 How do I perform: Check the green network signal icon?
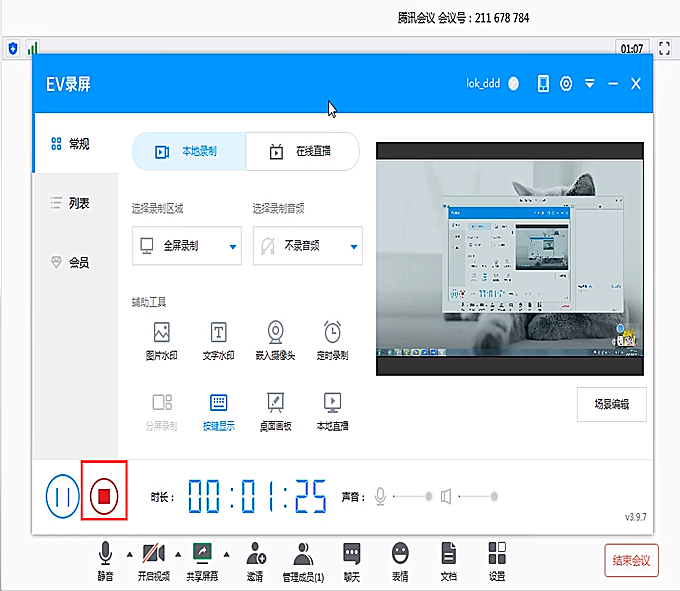pyautogui.click(x=33, y=48)
